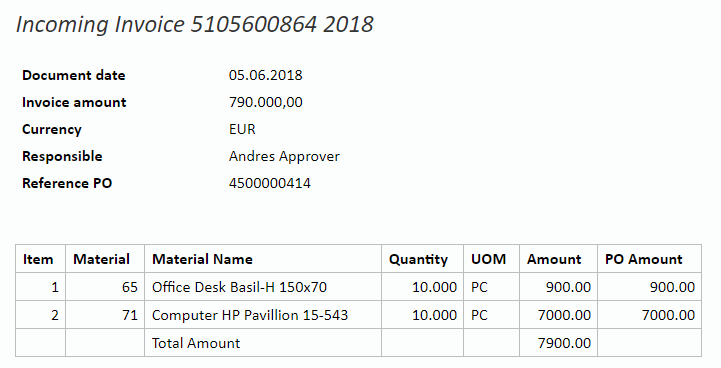Click the reference PO number 4500000414

pyautogui.click(x=269, y=183)
